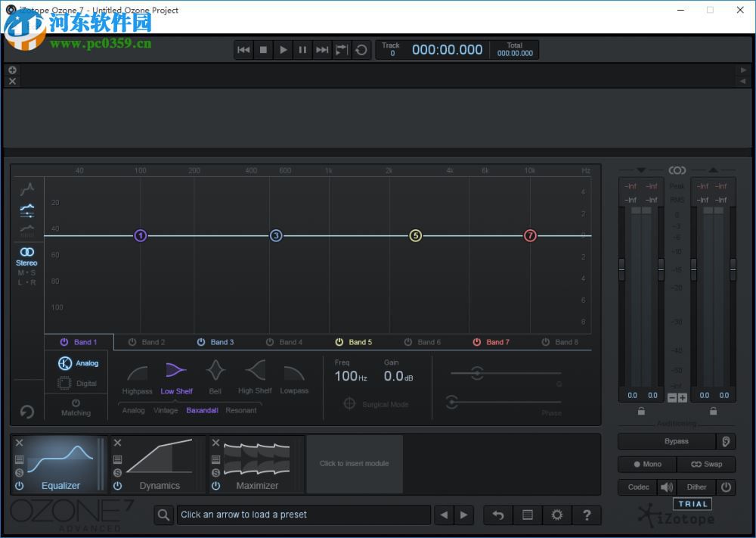Open the Ozone settings gear

pyautogui.click(x=557, y=515)
